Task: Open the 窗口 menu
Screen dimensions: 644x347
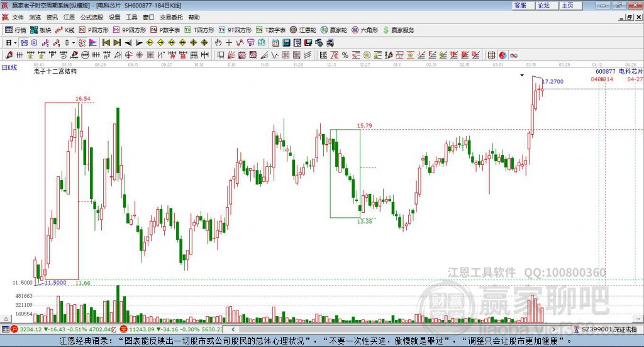Action: 148,17
